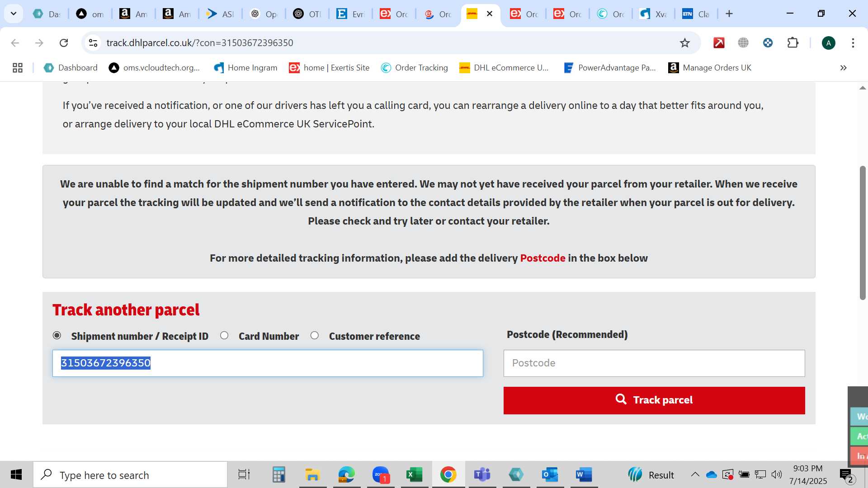The image size is (868, 488).
Task: Open Task View on the taskbar
Action: (x=244, y=475)
